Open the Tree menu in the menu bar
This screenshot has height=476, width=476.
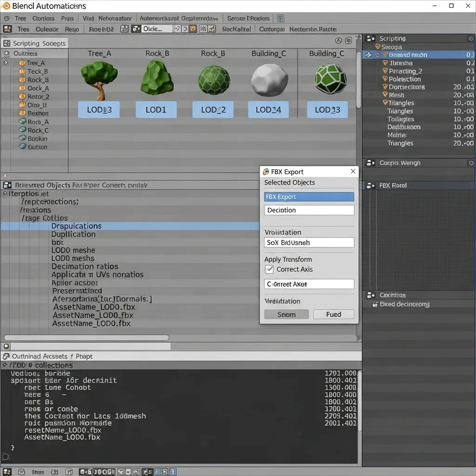pyautogui.click(x=20, y=18)
